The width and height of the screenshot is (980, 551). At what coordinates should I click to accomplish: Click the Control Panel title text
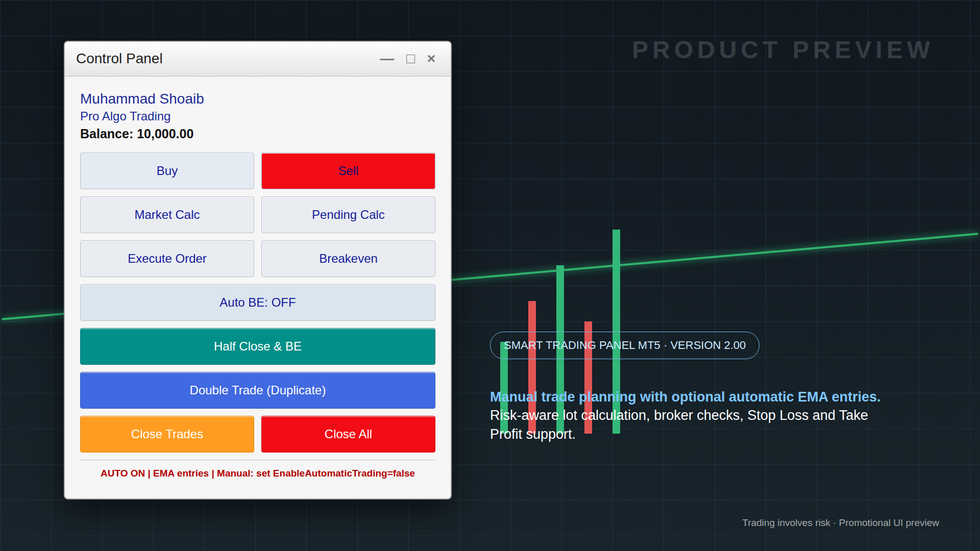[x=119, y=59]
